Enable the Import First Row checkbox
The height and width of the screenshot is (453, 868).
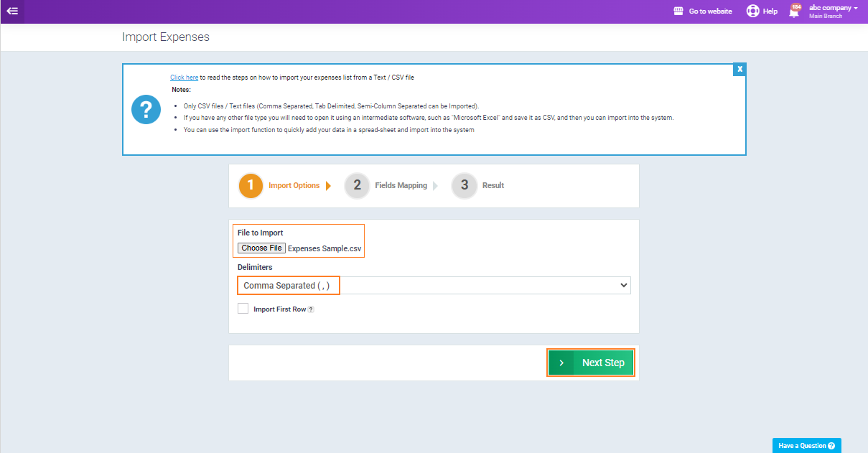click(x=243, y=309)
